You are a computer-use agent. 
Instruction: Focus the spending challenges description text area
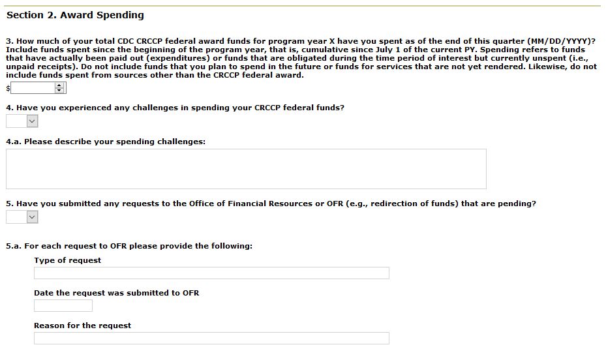pos(246,169)
